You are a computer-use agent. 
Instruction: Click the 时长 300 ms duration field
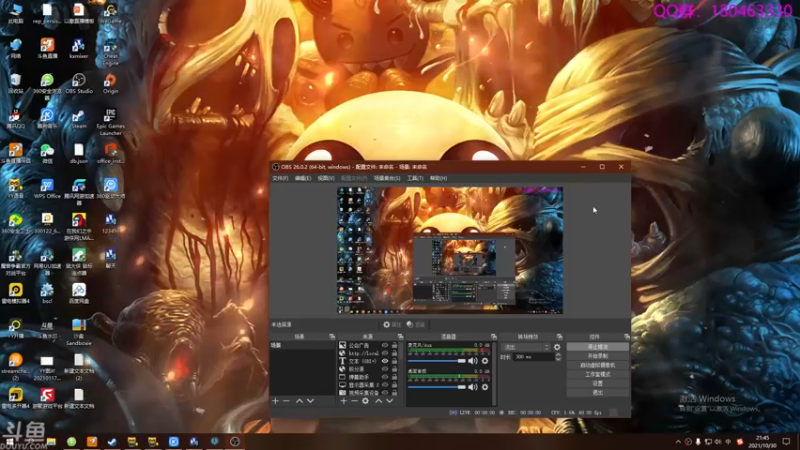(534, 357)
